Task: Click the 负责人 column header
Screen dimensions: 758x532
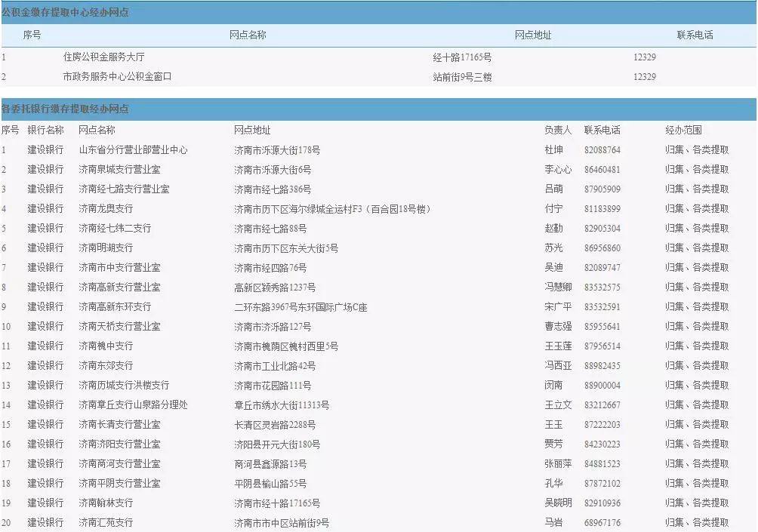Action: (558, 130)
